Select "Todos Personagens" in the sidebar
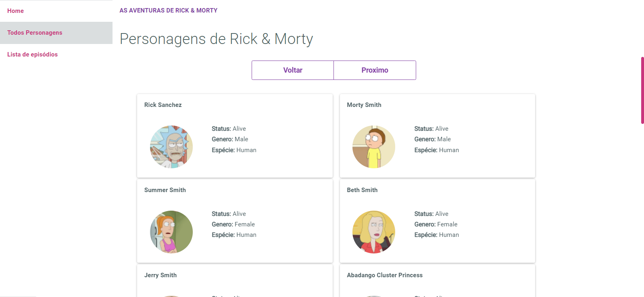Screen dimensions: 644x297 click(35, 33)
